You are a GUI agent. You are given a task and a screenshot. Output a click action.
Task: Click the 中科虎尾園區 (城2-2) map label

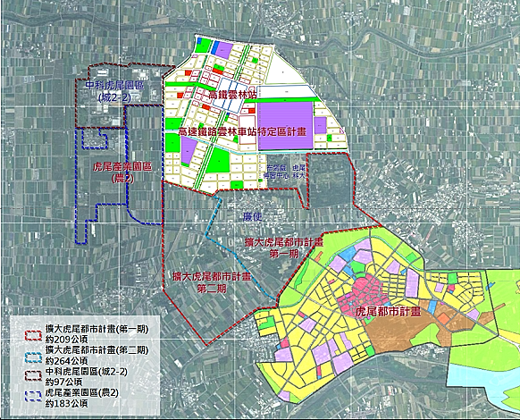114,91
